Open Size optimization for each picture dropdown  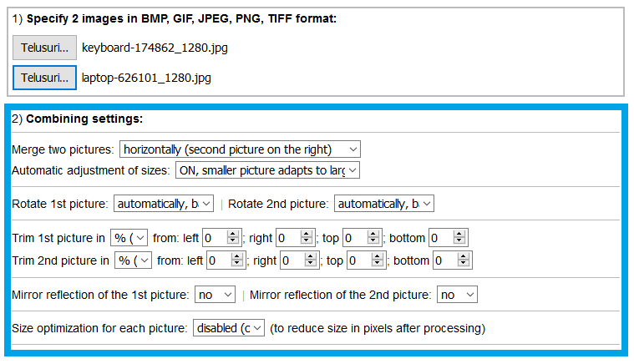point(229,328)
